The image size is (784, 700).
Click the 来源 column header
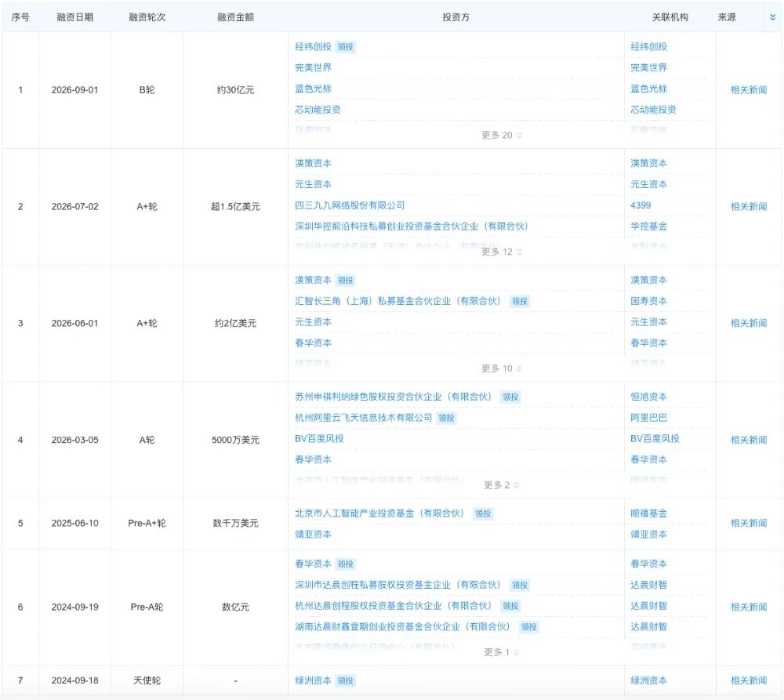click(727, 17)
